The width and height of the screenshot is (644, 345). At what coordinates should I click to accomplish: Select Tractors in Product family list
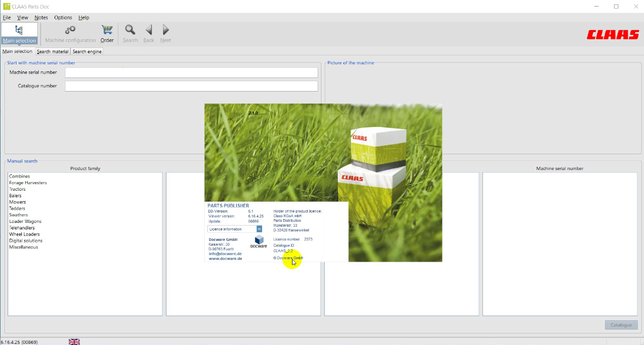pyautogui.click(x=17, y=189)
